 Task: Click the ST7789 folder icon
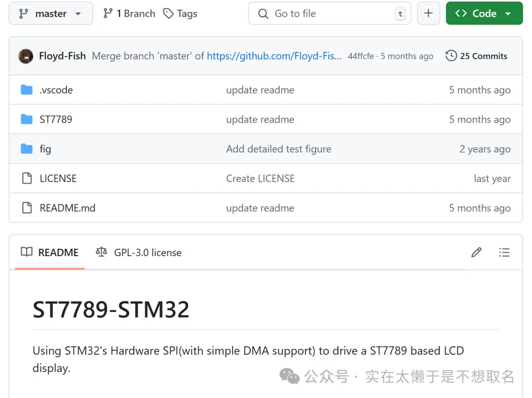[27, 119]
